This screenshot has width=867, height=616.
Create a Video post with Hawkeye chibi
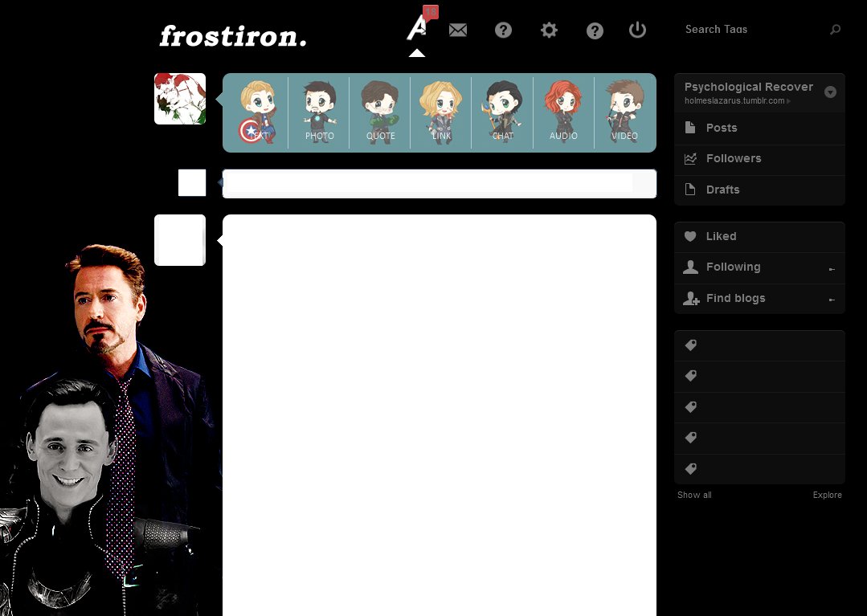click(x=625, y=112)
